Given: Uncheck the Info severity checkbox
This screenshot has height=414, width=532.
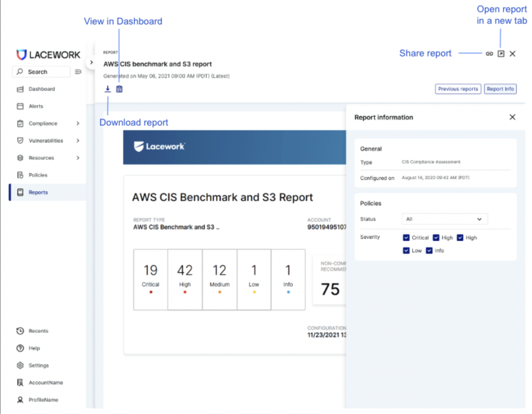Looking at the screenshot, I should [x=429, y=250].
